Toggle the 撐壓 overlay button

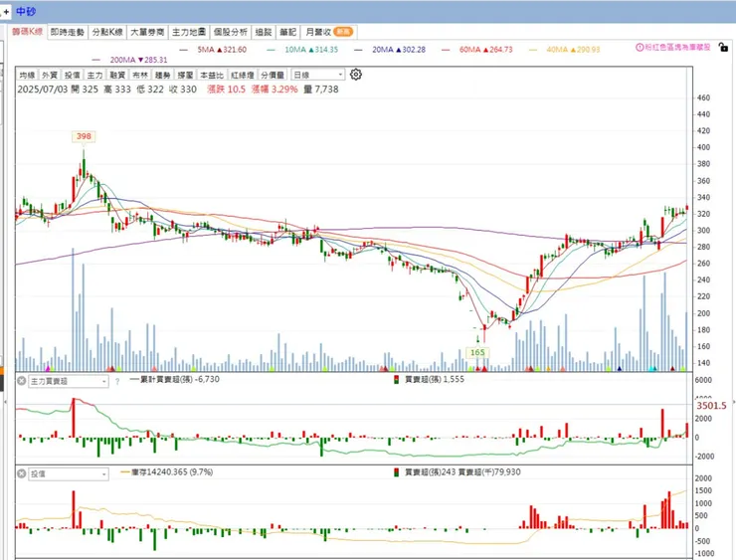point(185,75)
